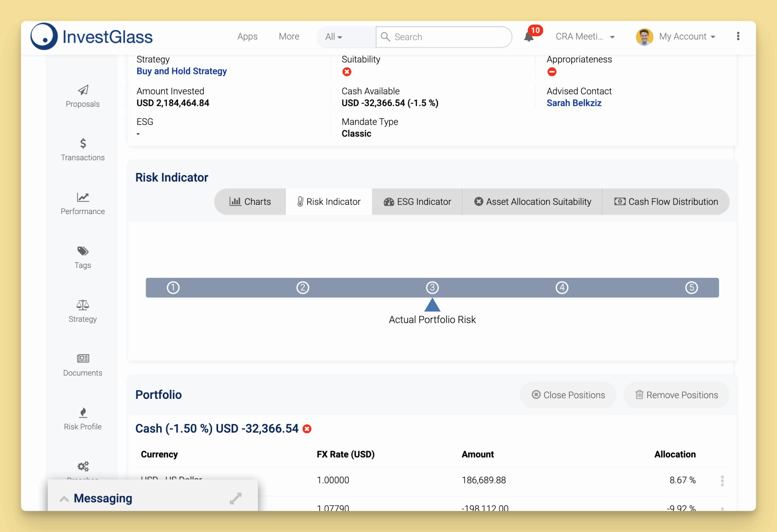Open the Strategy scales icon
The height and width of the screenshot is (532, 777).
click(83, 305)
